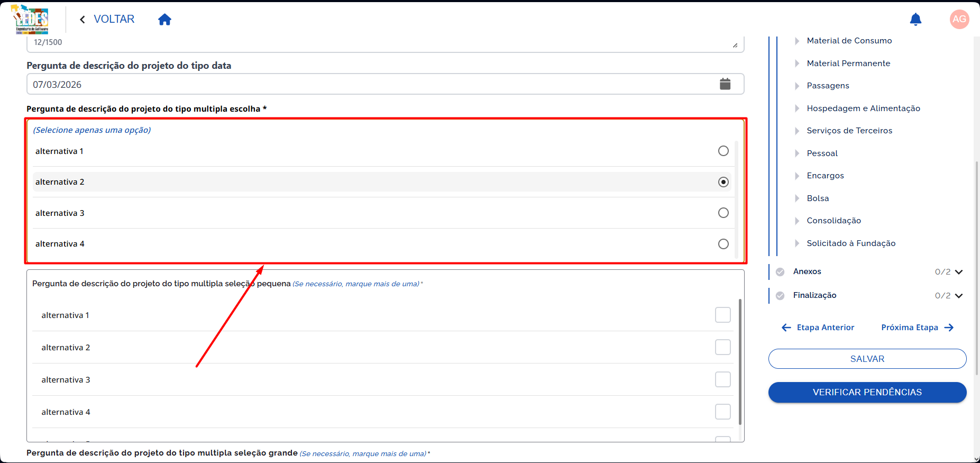Screen dimensions: 980x463
Task: Open Passagens item
Action: click(828, 86)
